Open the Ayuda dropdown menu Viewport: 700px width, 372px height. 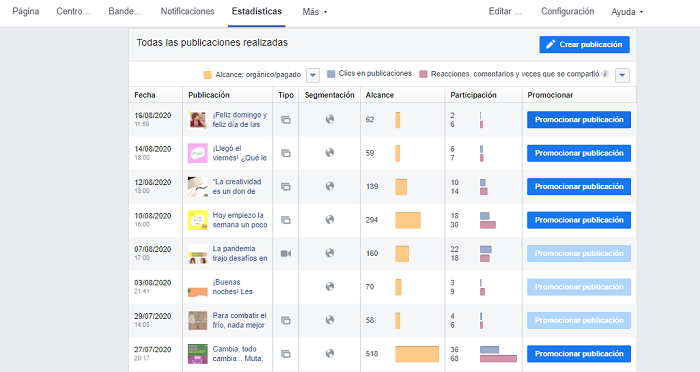627,12
